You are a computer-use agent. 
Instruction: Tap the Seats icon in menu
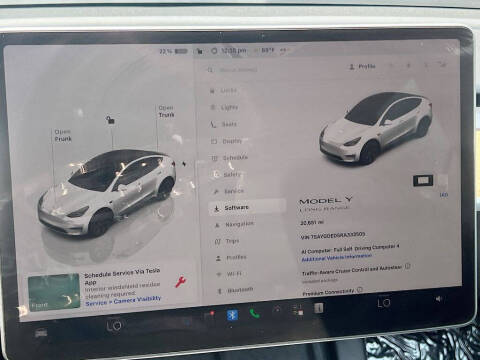(x=213, y=125)
